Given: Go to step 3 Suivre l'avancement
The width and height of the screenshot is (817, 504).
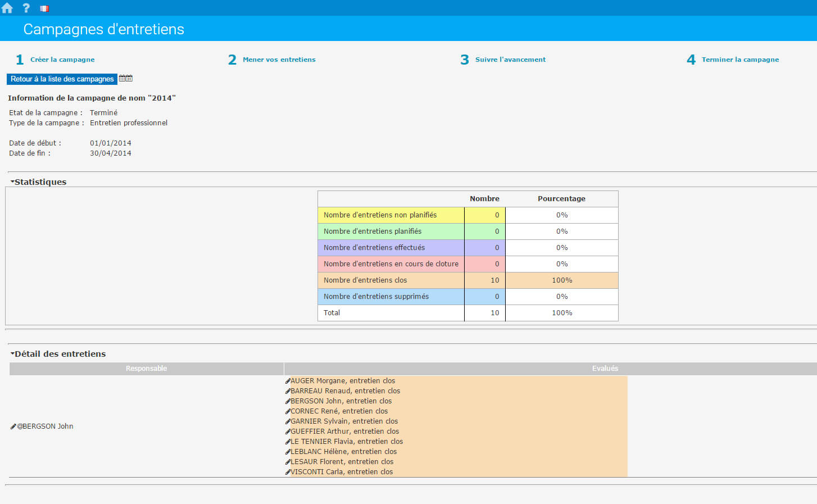Looking at the screenshot, I should 503,60.
